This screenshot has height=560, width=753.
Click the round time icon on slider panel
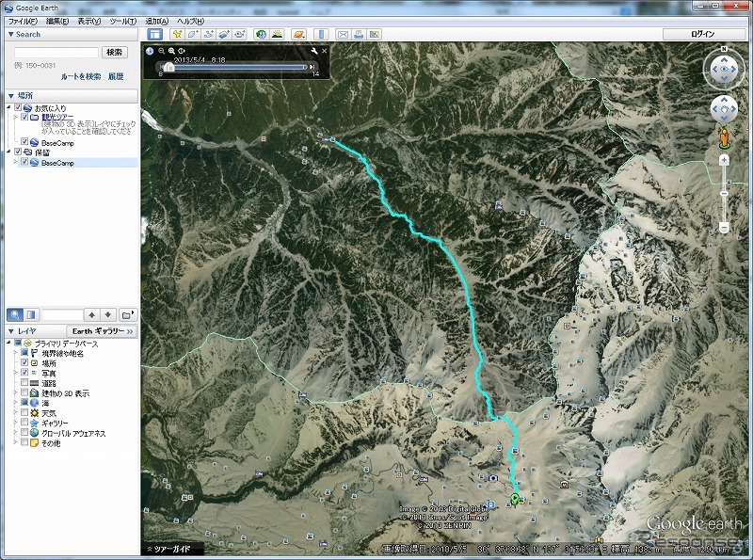point(150,51)
